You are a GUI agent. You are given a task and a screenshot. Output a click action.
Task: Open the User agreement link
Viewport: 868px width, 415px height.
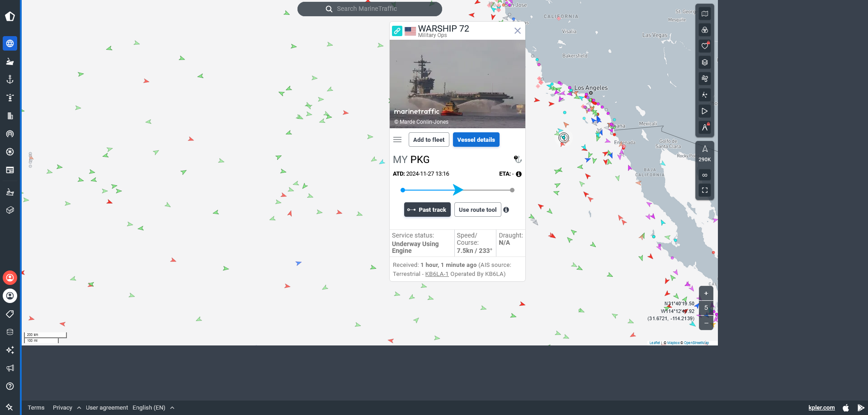click(107, 407)
